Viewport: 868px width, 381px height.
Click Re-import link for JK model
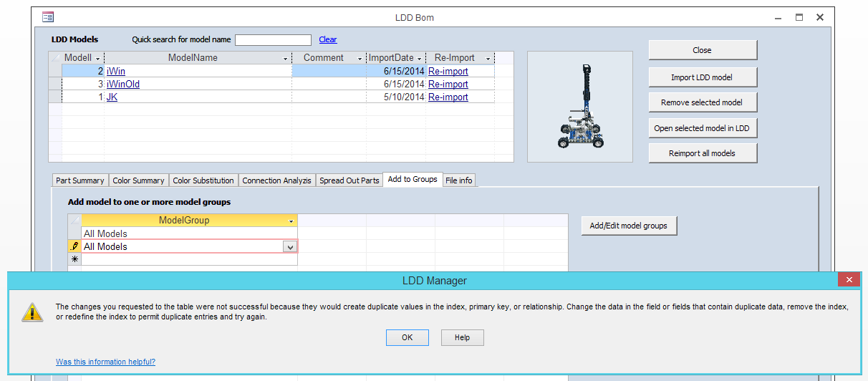tap(448, 97)
